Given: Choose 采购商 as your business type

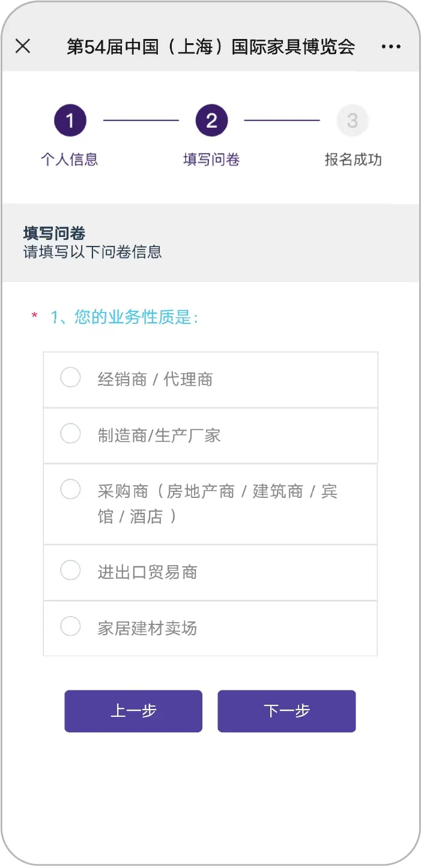Looking at the screenshot, I should tap(70, 489).
